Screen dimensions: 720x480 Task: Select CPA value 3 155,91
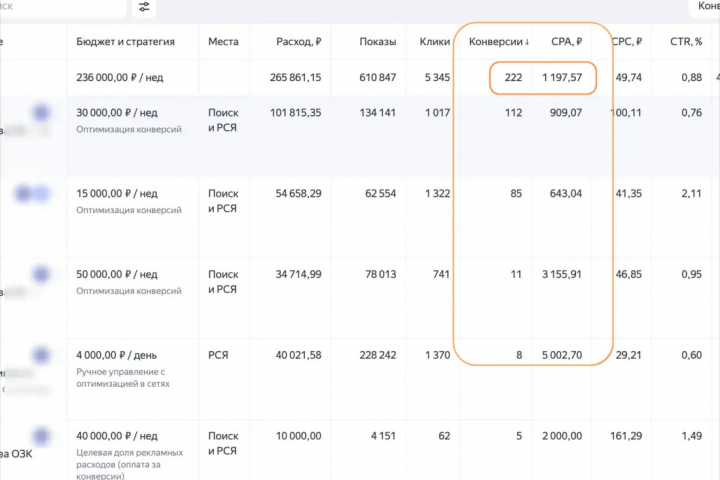(562, 275)
